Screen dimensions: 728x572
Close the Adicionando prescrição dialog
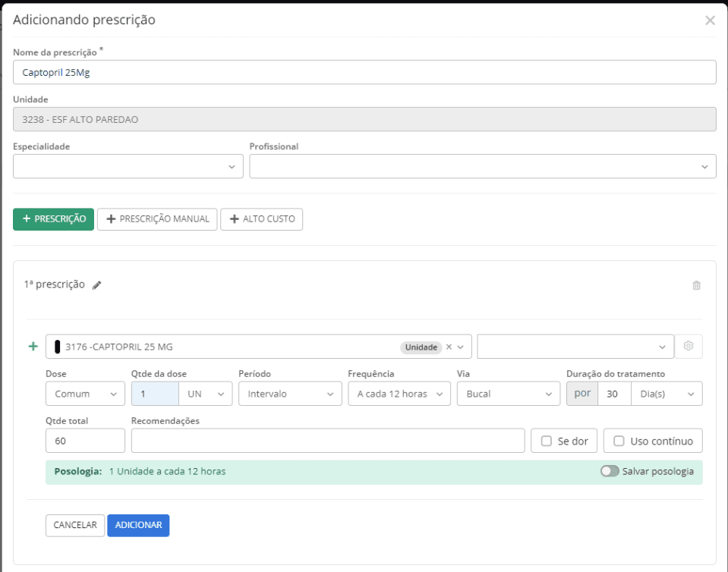tap(710, 20)
